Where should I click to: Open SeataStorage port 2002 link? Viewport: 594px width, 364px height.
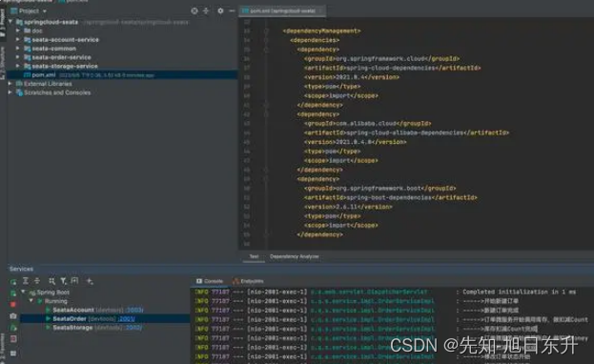pyautogui.click(x=133, y=328)
